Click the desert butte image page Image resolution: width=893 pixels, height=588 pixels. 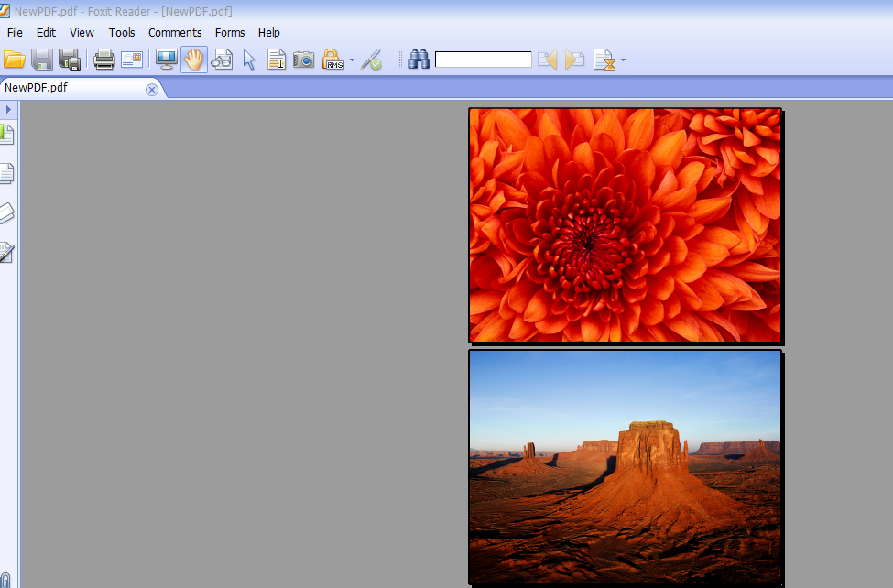(625, 468)
